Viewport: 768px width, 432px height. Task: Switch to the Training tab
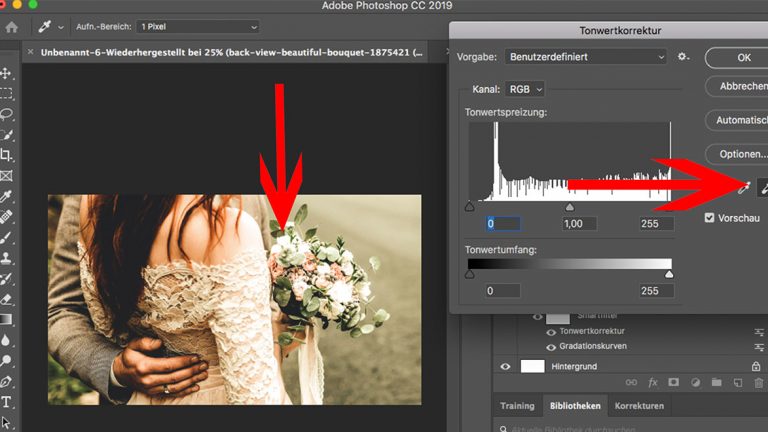[517, 406]
